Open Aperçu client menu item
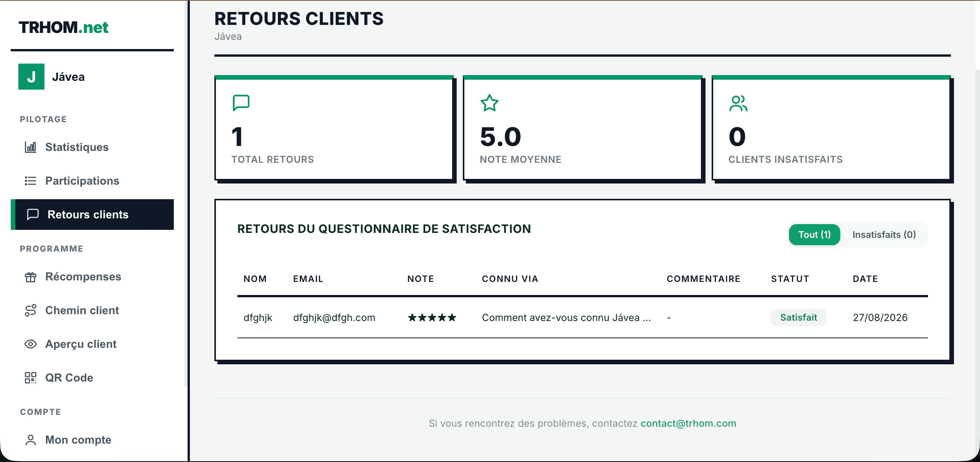980x462 pixels. pyautogui.click(x=92, y=344)
